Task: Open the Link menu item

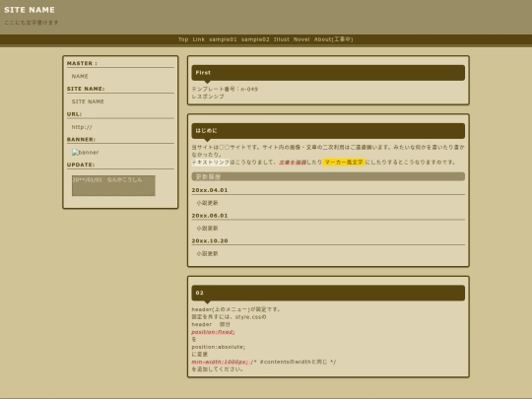Action: click(198, 39)
